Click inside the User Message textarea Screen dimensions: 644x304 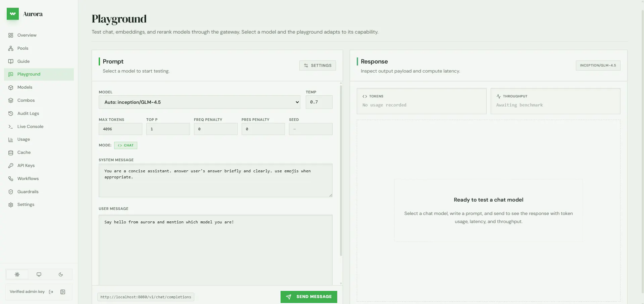point(215,250)
